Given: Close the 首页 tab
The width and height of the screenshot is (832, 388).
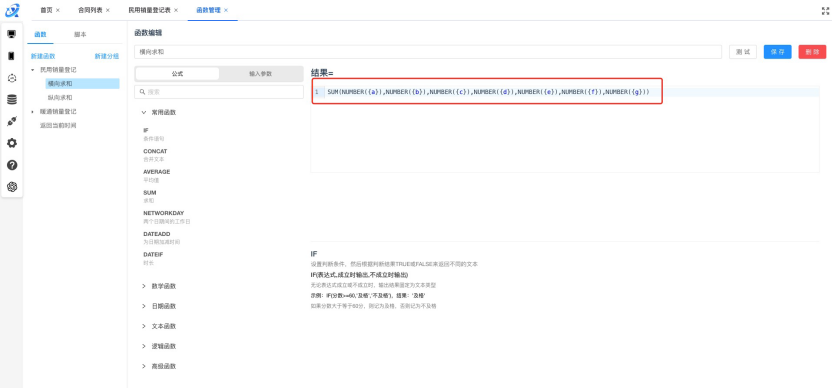Looking at the screenshot, I should pyautogui.click(x=58, y=10).
